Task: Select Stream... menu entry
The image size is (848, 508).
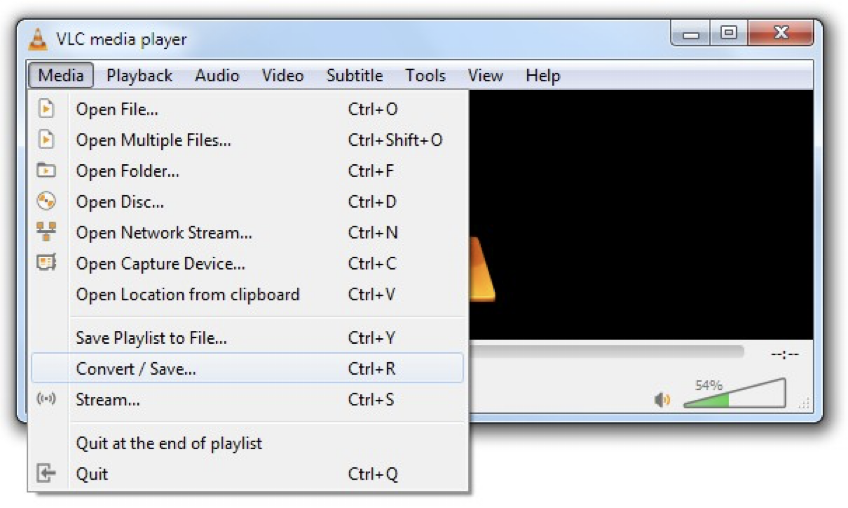Action: [247, 399]
